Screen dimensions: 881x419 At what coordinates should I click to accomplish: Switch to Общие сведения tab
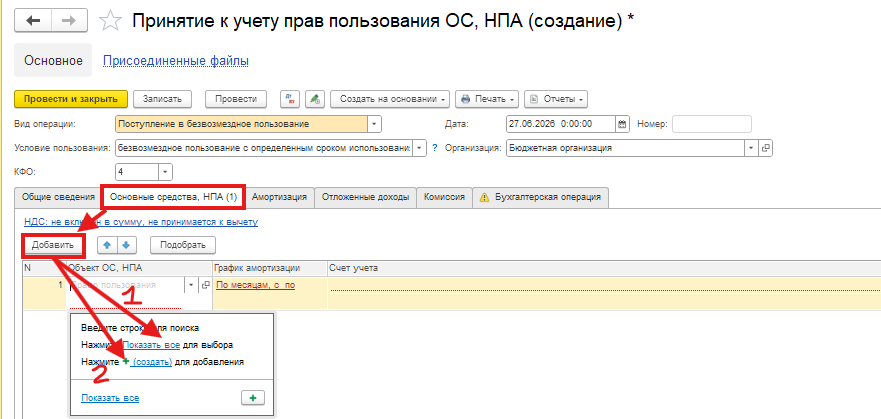[58, 197]
